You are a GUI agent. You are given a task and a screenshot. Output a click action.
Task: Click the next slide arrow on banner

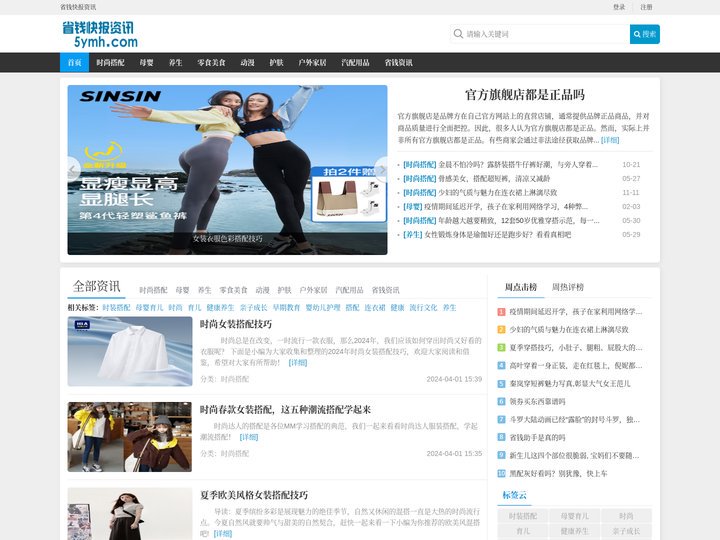coord(381,170)
